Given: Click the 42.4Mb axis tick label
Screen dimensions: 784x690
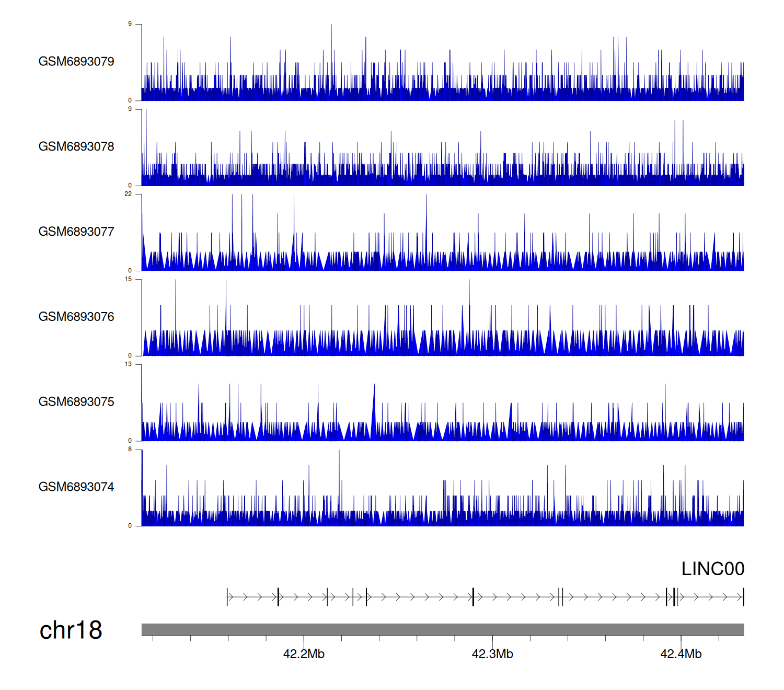Looking at the screenshot, I should click(x=681, y=654).
